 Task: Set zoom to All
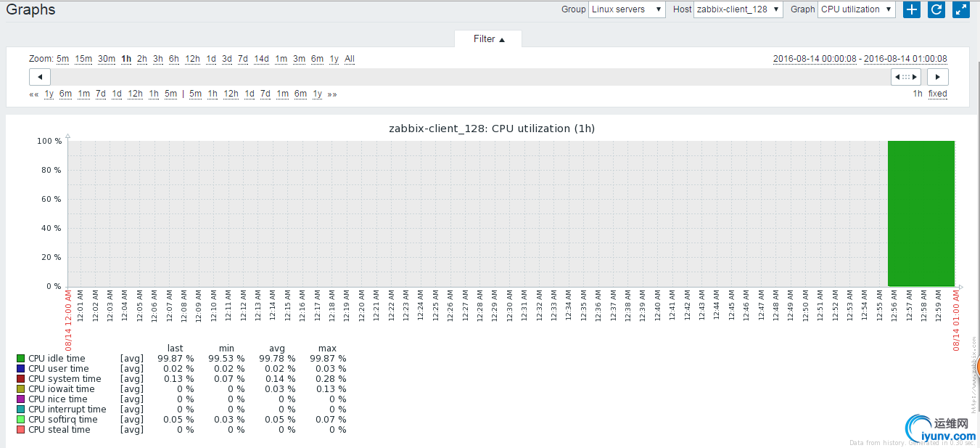coord(350,59)
